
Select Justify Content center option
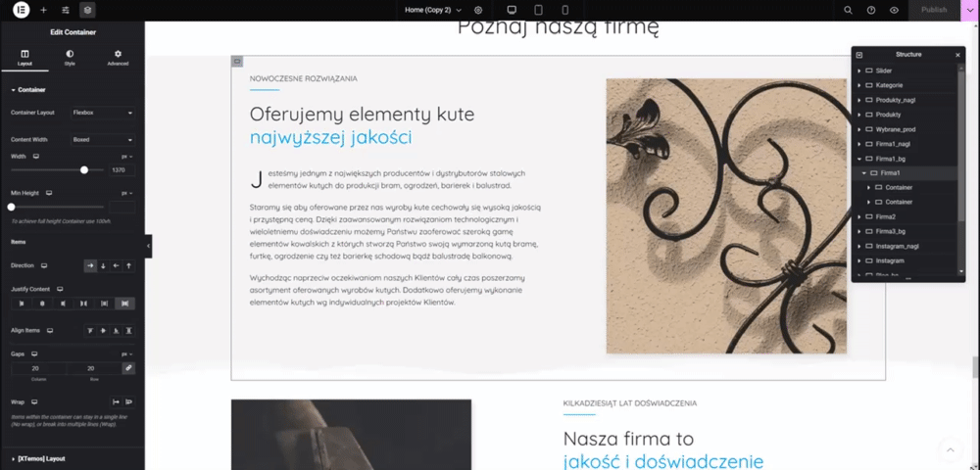point(42,304)
